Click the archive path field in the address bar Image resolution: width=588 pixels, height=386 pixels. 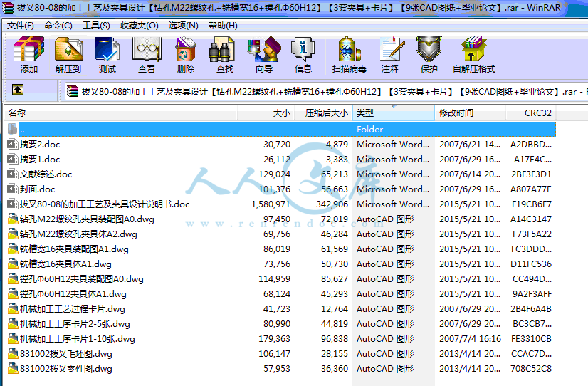click(x=326, y=91)
